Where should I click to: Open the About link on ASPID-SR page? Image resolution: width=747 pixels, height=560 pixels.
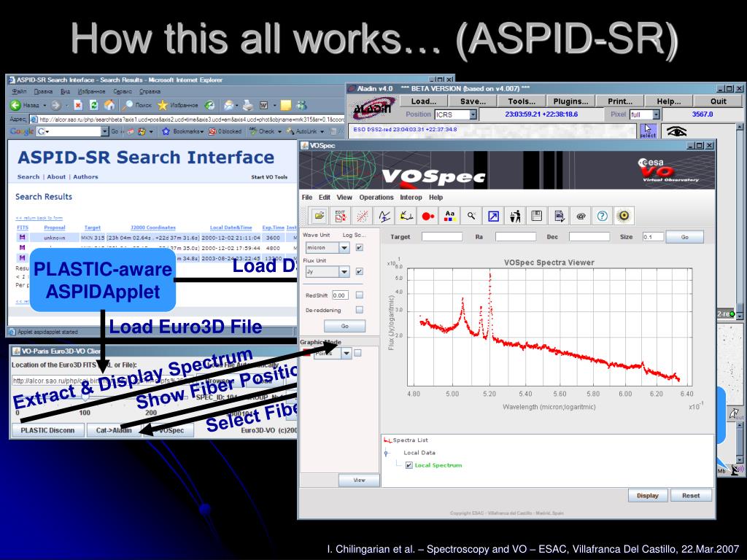pos(56,176)
